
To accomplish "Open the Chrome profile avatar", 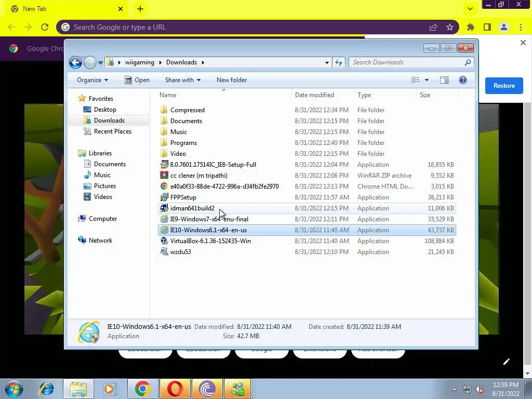I will coord(504,27).
